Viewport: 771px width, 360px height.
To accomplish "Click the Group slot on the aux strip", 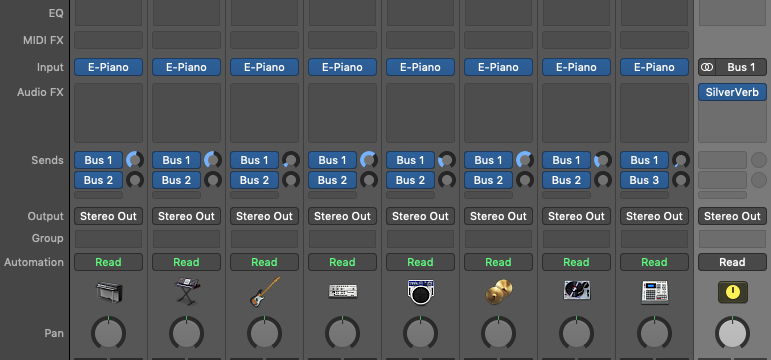I will tap(732, 239).
